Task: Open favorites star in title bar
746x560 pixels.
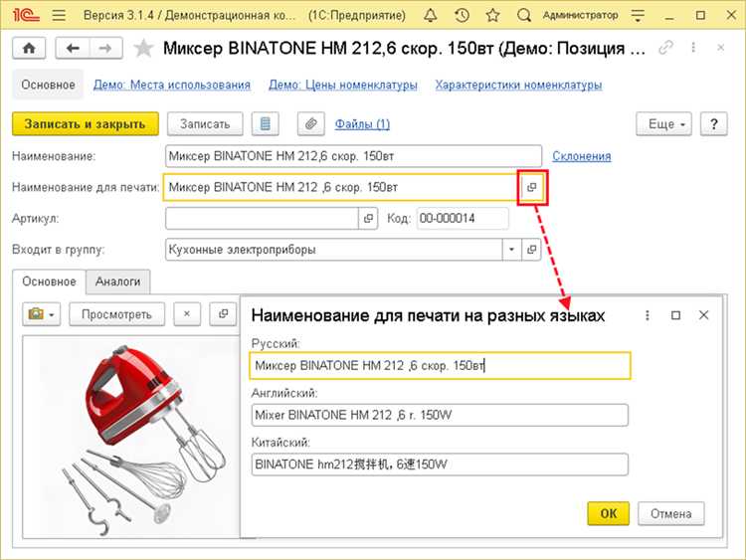Action: (493, 15)
